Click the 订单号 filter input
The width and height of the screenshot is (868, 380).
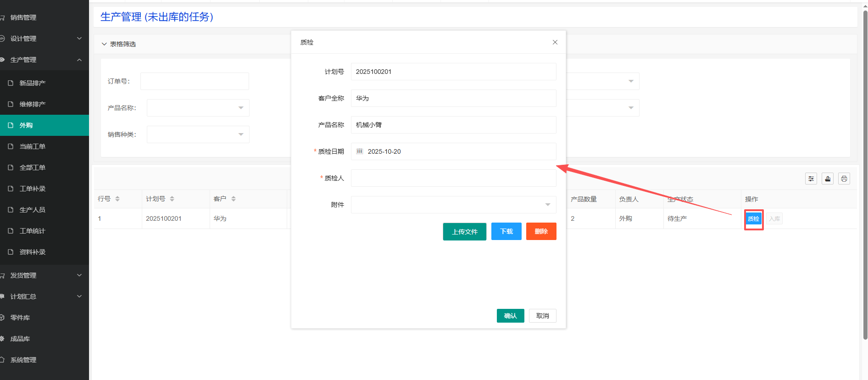[195, 81]
